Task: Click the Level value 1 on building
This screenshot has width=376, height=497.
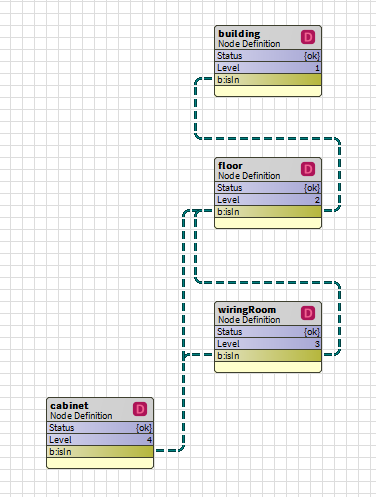Action: [x=317, y=68]
